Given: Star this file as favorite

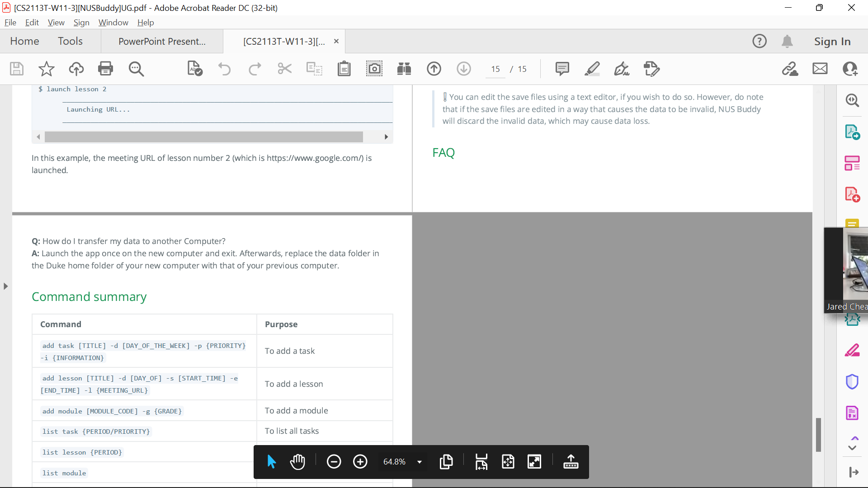Looking at the screenshot, I should point(46,69).
